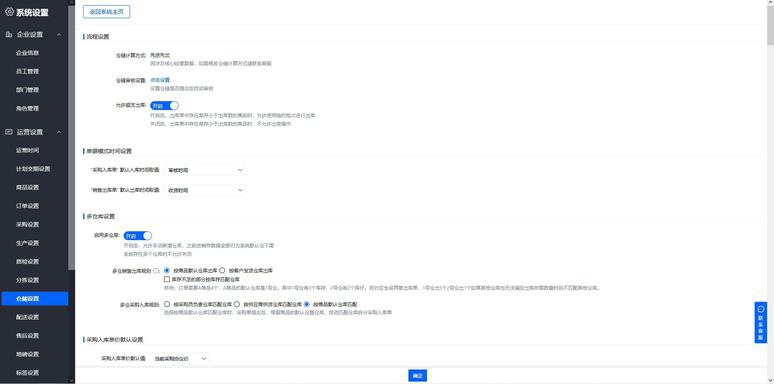Collapse the 企业设置 menu group chevron
Image resolution: width=774 pixels, height=384 pixels.
(x=59, y=35)
